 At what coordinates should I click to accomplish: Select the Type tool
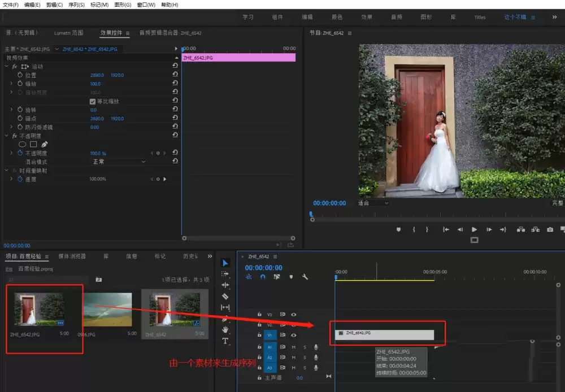[225, 341]
